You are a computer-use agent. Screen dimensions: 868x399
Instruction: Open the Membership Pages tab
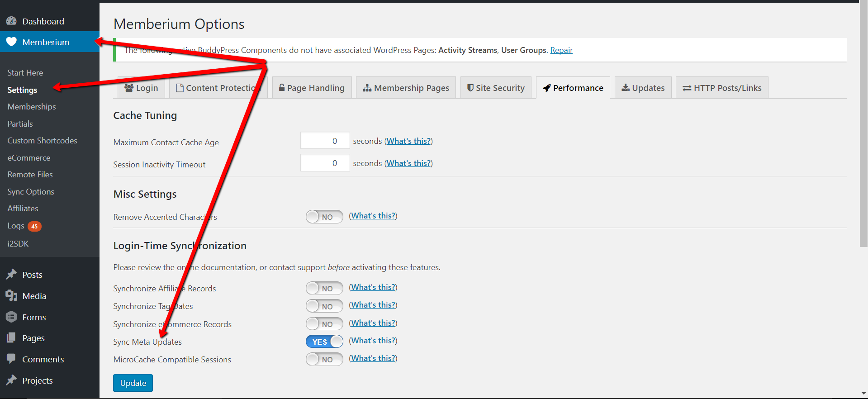[x=406, y=88]
